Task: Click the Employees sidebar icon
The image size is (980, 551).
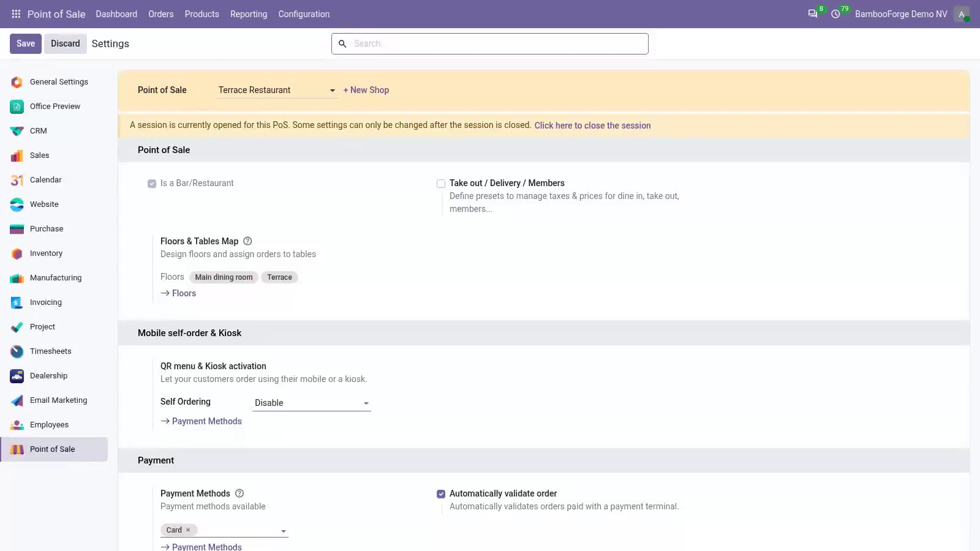Action: pos(17,425)
